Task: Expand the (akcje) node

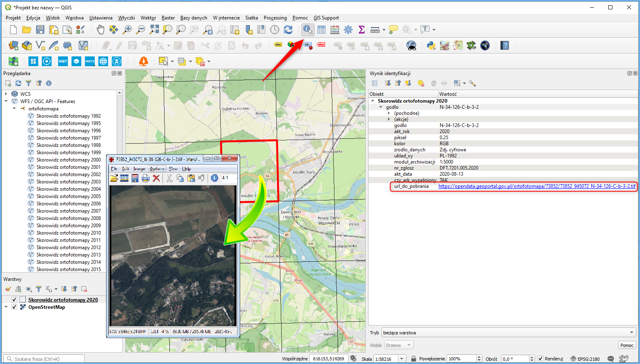Action: point(389,119)
